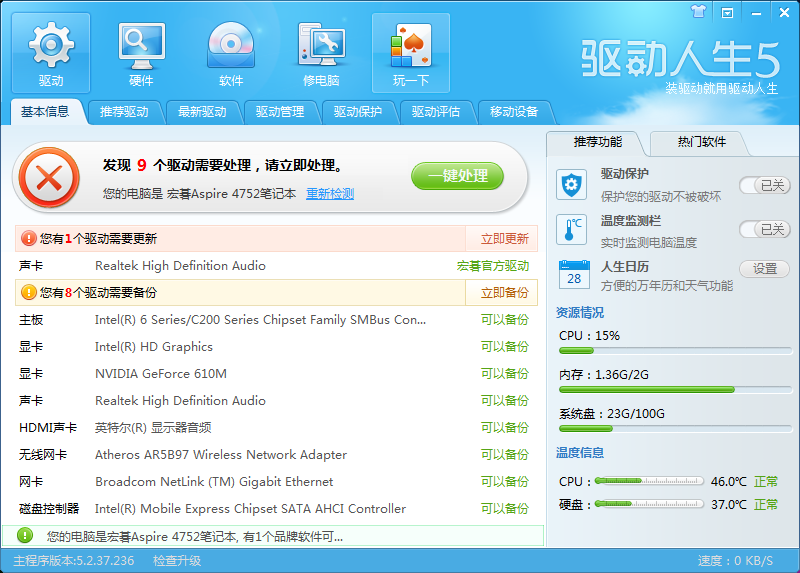Select the NVIDIA GeForce 610M row text

[x=161, y=374]
